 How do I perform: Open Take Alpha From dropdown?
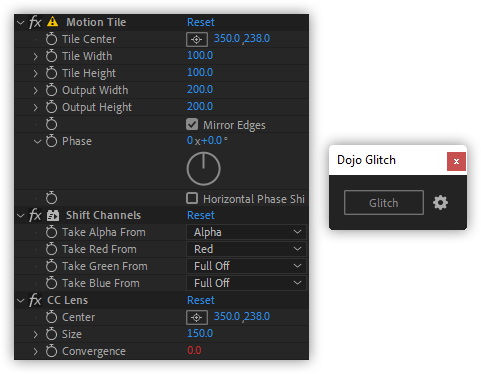click(246, 232)
